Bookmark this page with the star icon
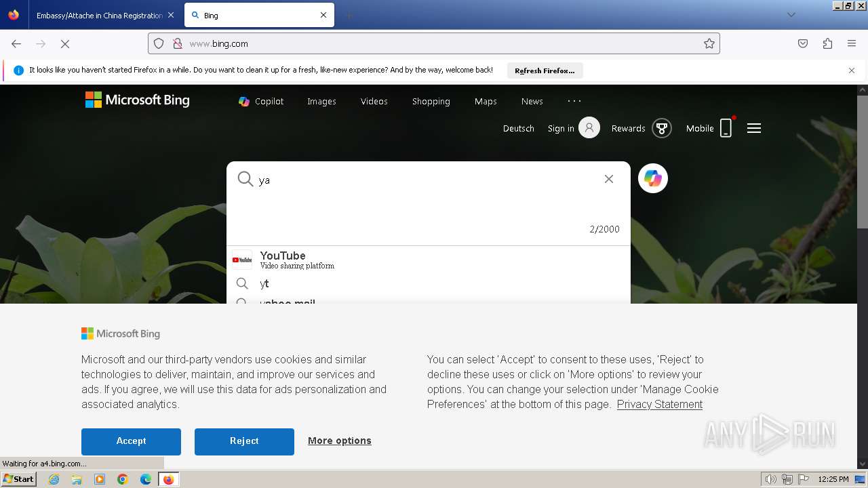 point(709,43)
